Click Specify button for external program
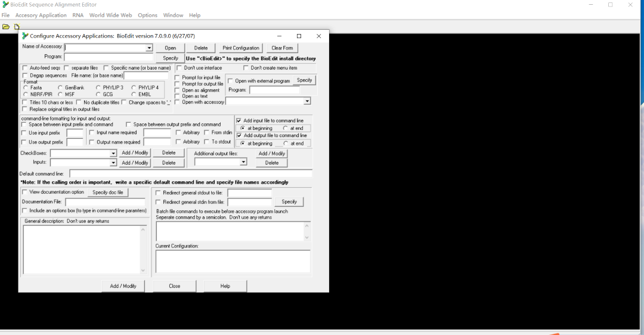The image size is (644, 335). 304,80
